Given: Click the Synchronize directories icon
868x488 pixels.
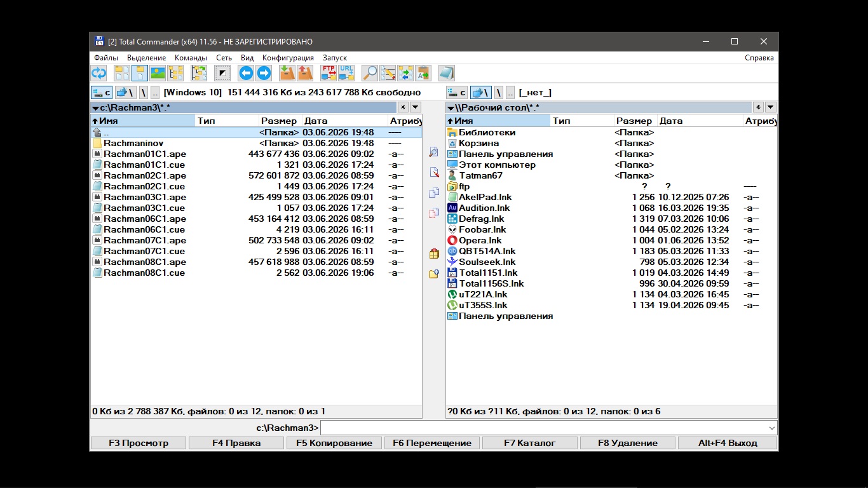Looking at the screenshot, I should point(405,73).
